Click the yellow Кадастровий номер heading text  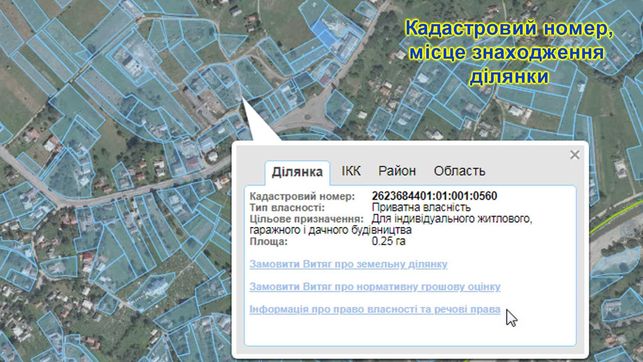pos(509,52)
